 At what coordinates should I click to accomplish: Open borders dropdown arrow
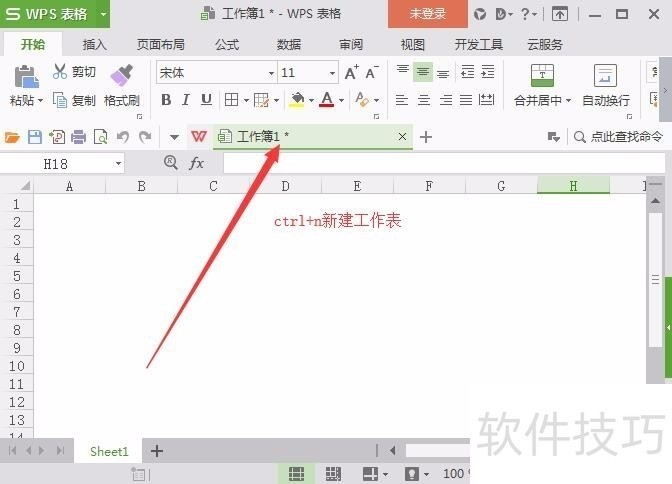click(x=246, y=101)
